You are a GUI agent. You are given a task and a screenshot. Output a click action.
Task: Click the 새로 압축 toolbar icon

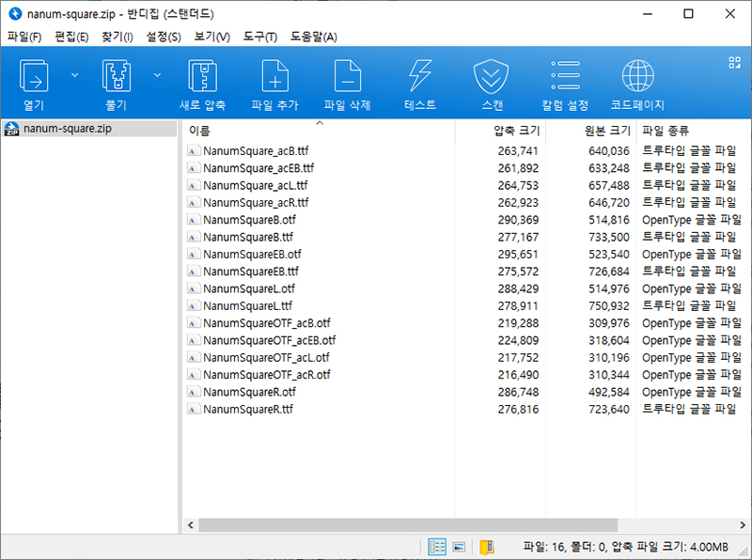pyautogui.click(x=202, y=76)
